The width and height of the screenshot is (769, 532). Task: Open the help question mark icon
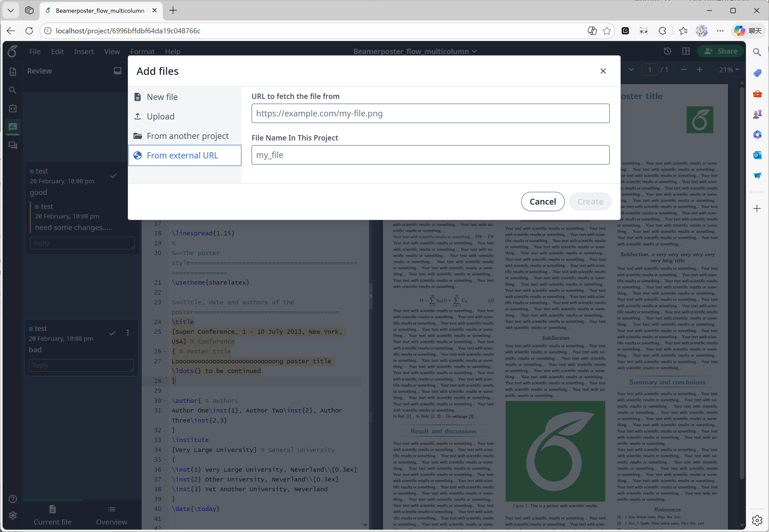coord(13,499)
